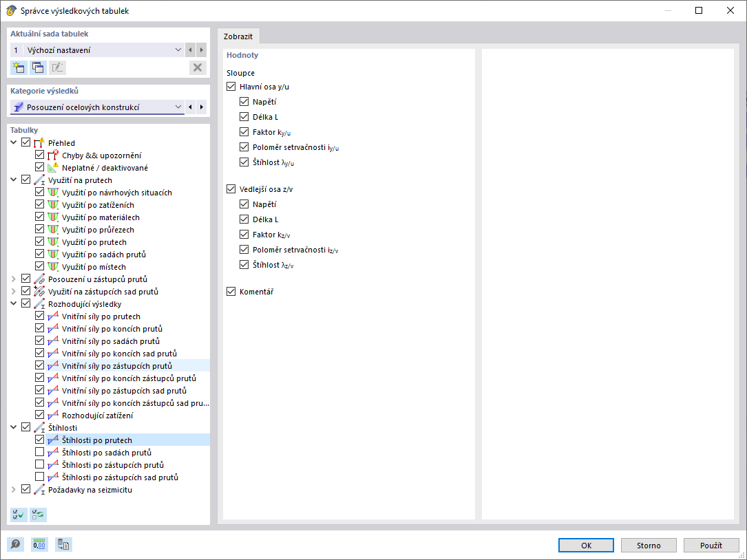This screenshot has height=560, width=747.
Task: Click the Rozhodující výsledky group icon
Action: 39,304
